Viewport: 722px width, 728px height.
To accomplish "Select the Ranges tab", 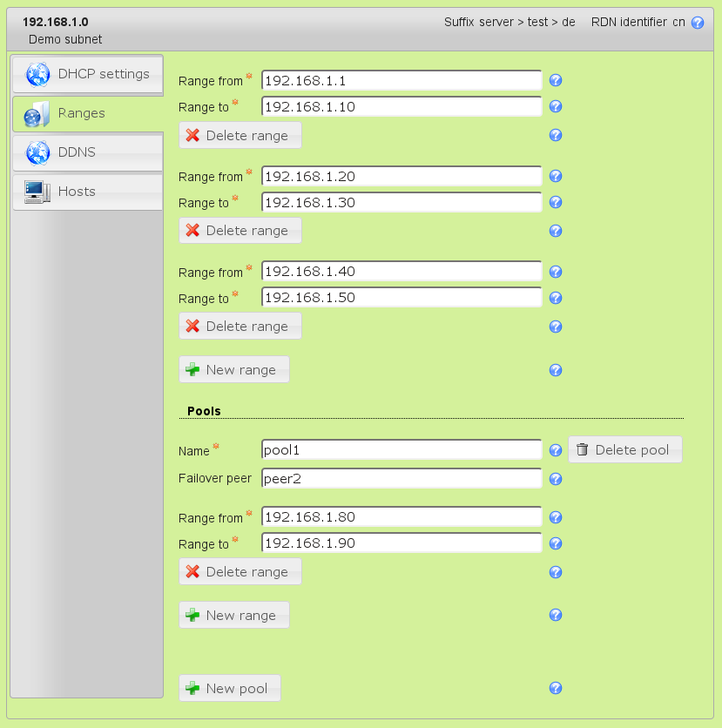I will coord(87,113).
